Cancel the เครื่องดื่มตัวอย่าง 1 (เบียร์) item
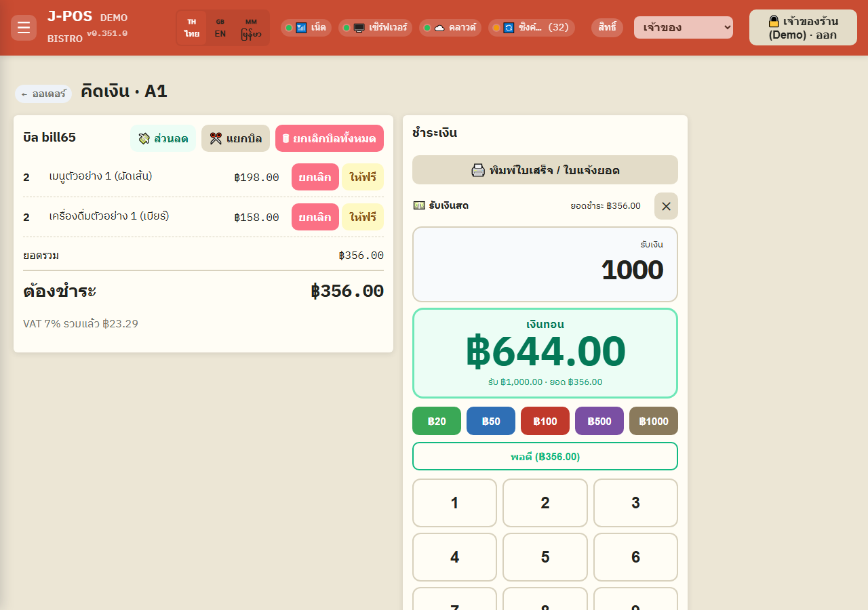Viewport: 868px width, 610px height. (x=315, y=217)
